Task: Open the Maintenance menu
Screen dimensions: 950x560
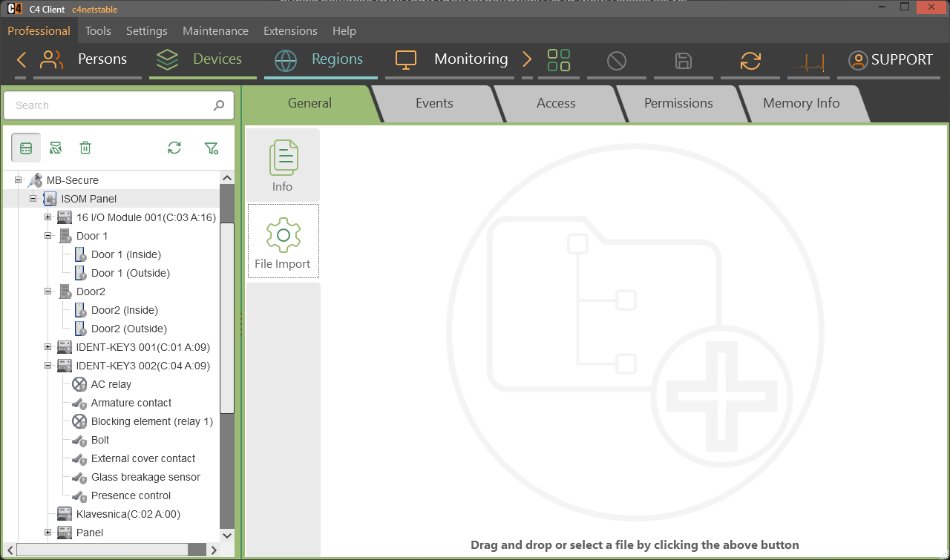Action: pyautogui.click(x=215, y=31)
